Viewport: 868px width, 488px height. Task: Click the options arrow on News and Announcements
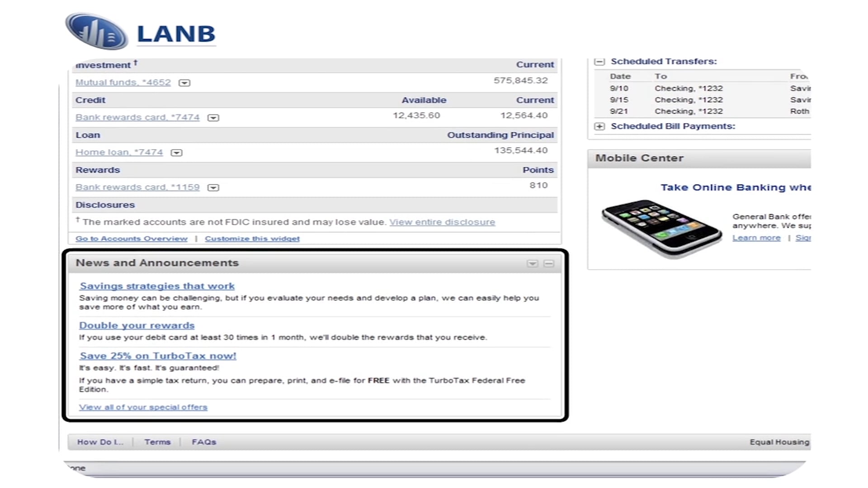(532, 263)
